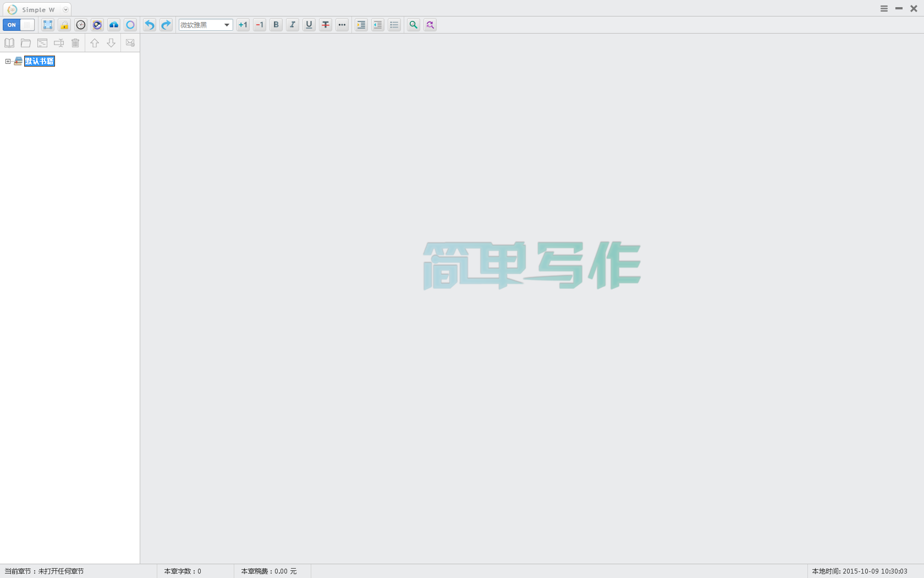This screenshot has height=578, width=924.
Task: Click the rename icon in sidebar
Action: point(59,43)
